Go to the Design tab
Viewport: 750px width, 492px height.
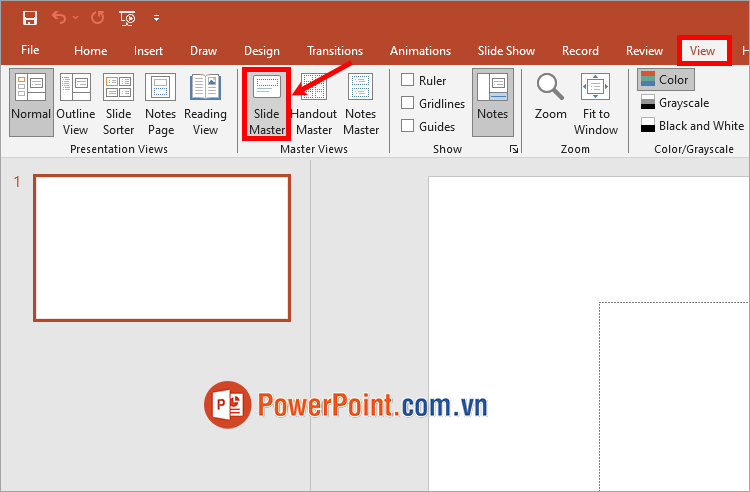[262, 51]
